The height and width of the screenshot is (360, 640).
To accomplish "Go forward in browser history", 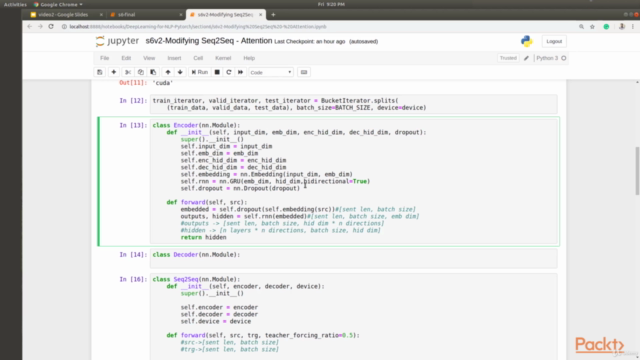I will pos(40,27).
